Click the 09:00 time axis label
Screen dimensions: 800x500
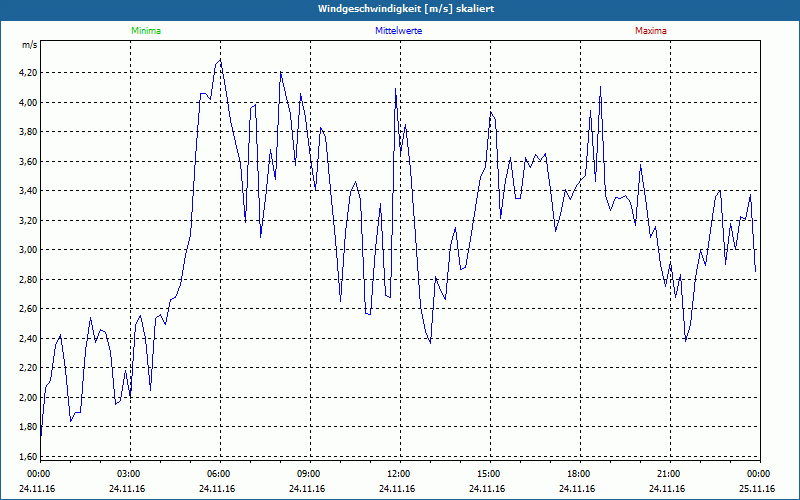coord(307,474)
